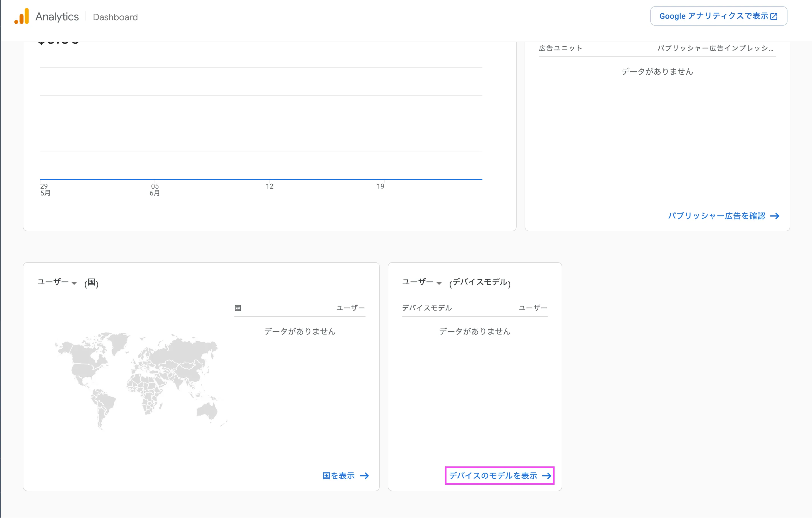Screen dimensions: 812x518
Task: Click the 広告ユニット column header
Action: click(x=561, y=48)
